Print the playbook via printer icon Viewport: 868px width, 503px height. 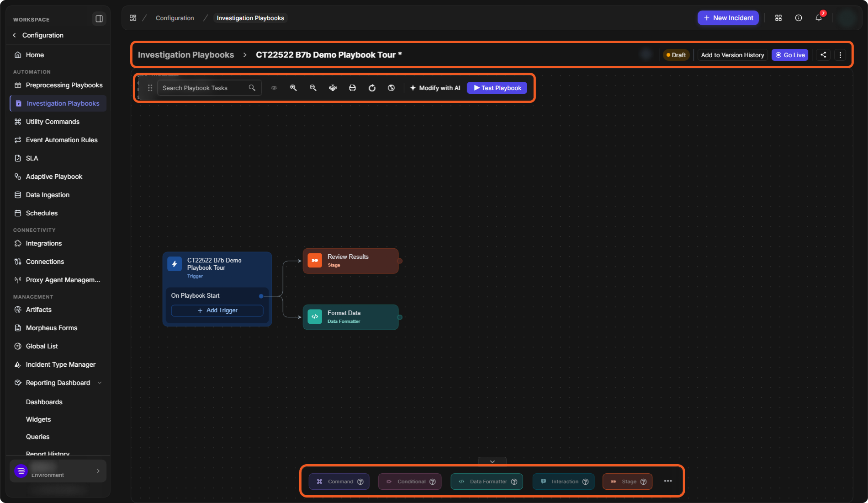(352, 88)
